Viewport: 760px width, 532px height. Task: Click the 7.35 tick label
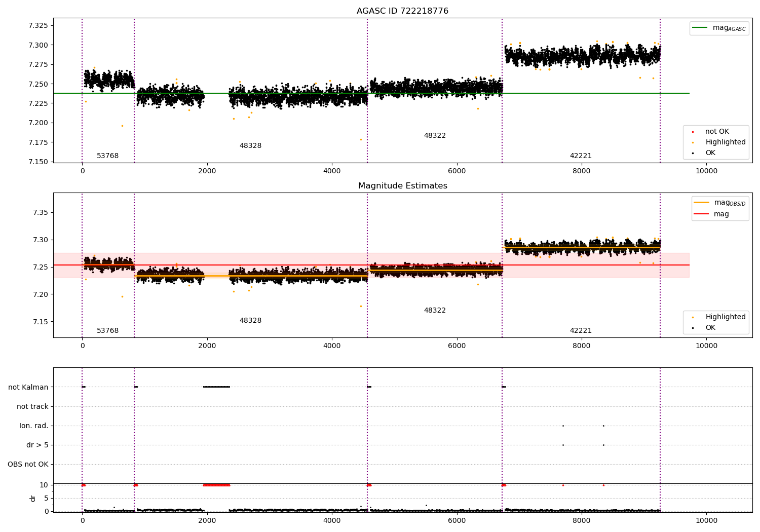(41, 213)
